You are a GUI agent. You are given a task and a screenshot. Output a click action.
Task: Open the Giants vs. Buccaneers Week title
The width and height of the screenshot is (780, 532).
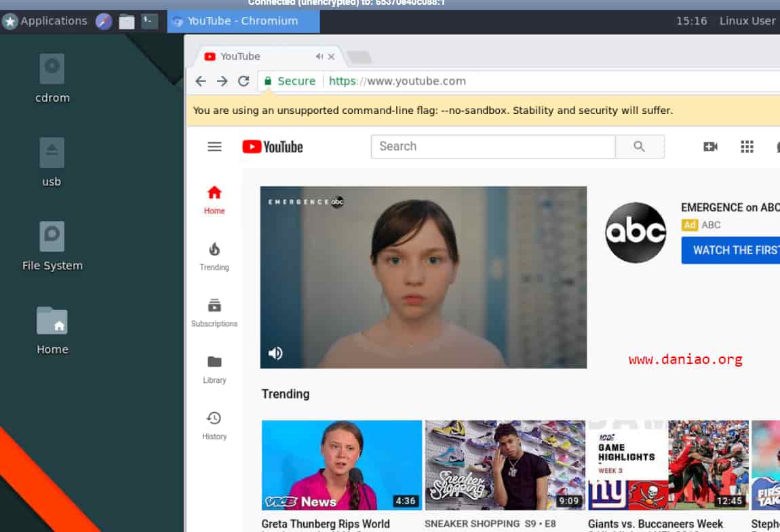[655, 524]
